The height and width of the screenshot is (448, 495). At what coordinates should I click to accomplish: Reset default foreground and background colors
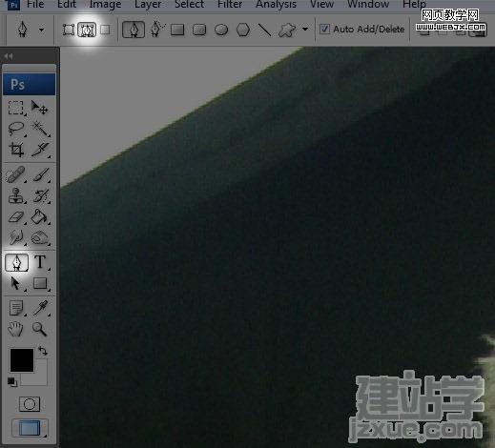pos(12,381)
